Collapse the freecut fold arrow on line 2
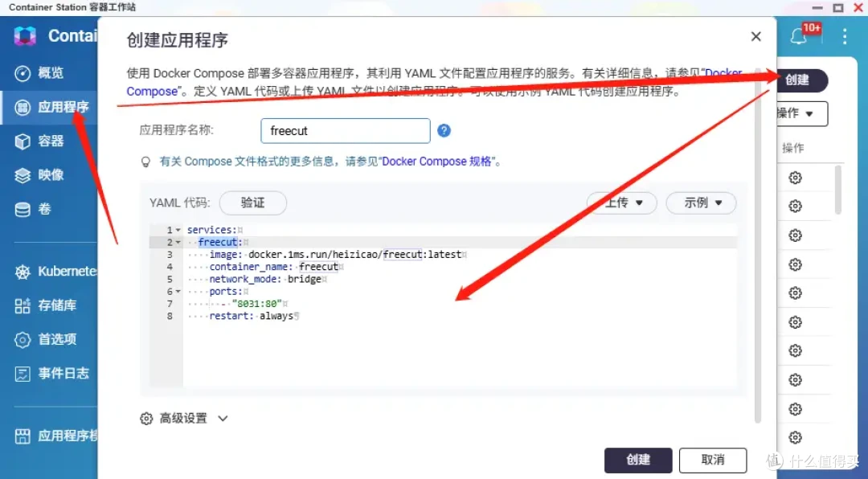Viewport: 868px width, 479px height. click(178, 242)
